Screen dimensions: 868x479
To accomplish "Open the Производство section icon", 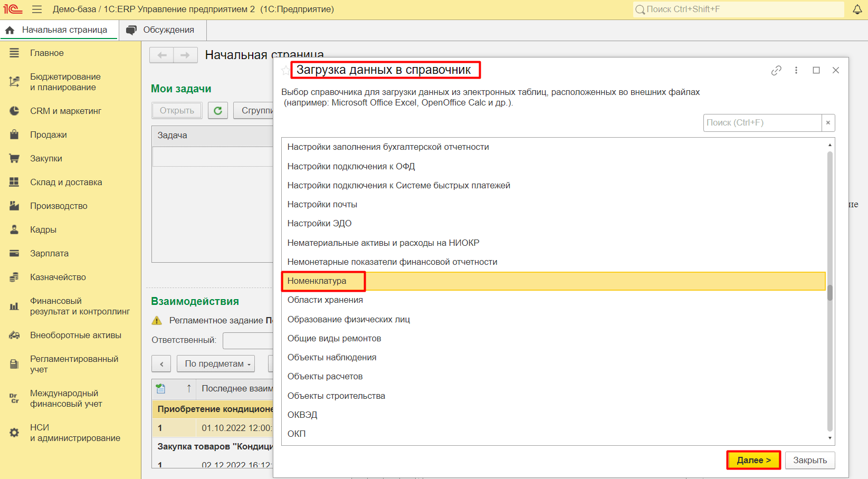I will 14,206.
